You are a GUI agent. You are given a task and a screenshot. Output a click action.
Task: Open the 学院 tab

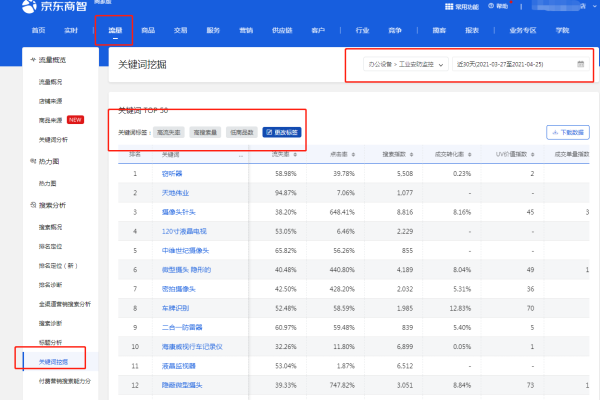(562, 30)
